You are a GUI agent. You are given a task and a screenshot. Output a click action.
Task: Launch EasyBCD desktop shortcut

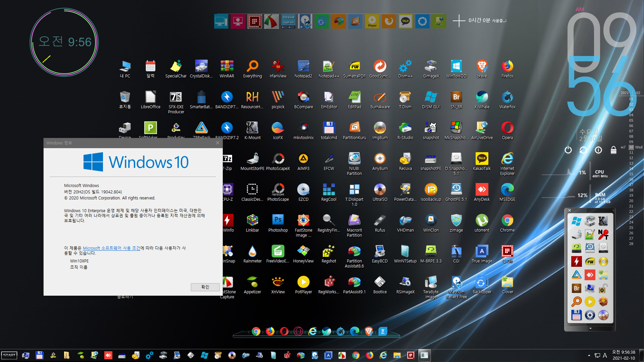click(x=380, y=254)
